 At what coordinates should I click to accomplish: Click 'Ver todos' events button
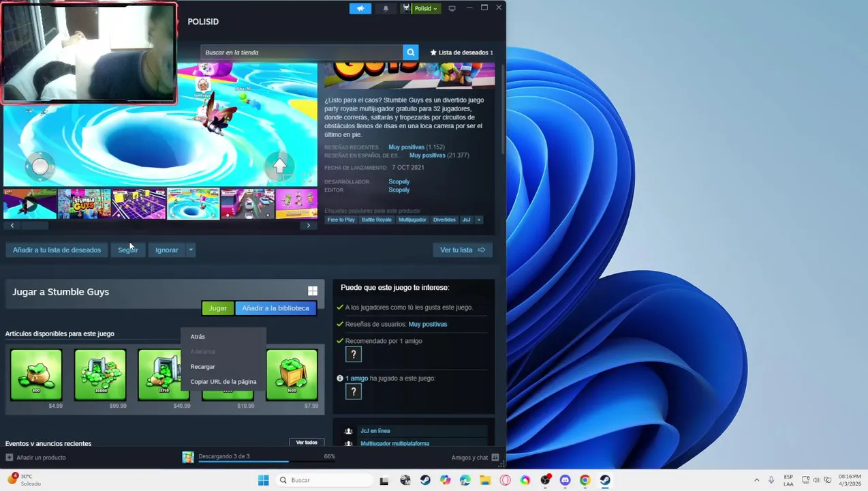307,443
